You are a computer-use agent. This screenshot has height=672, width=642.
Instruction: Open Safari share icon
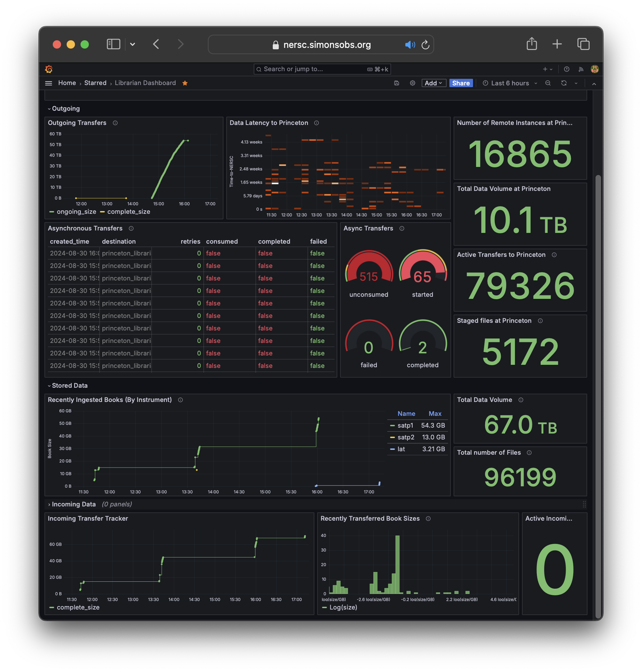(532, 44)
